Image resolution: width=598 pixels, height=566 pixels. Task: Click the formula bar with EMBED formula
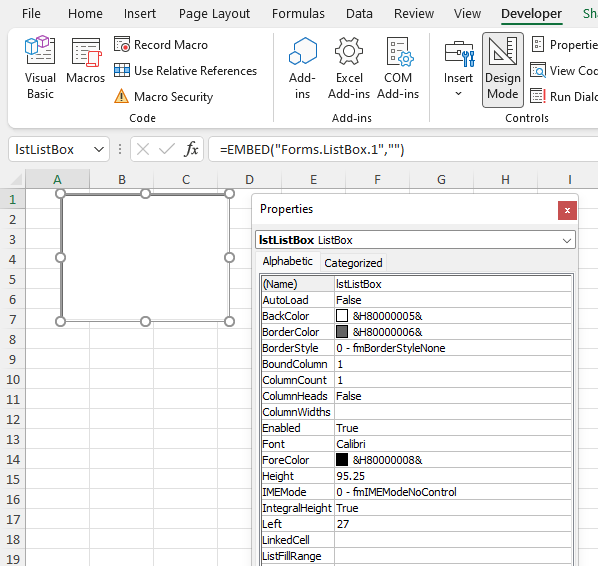click(x=403, y=150)
